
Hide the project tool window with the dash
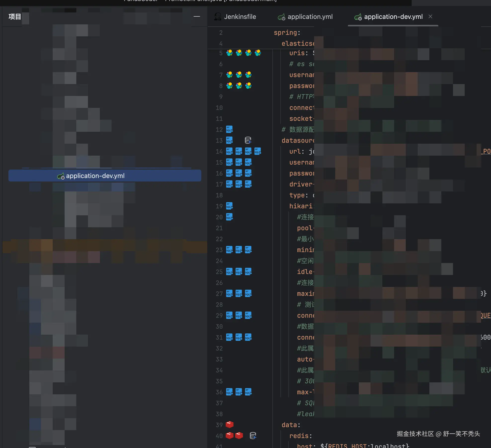click(197, 16)
